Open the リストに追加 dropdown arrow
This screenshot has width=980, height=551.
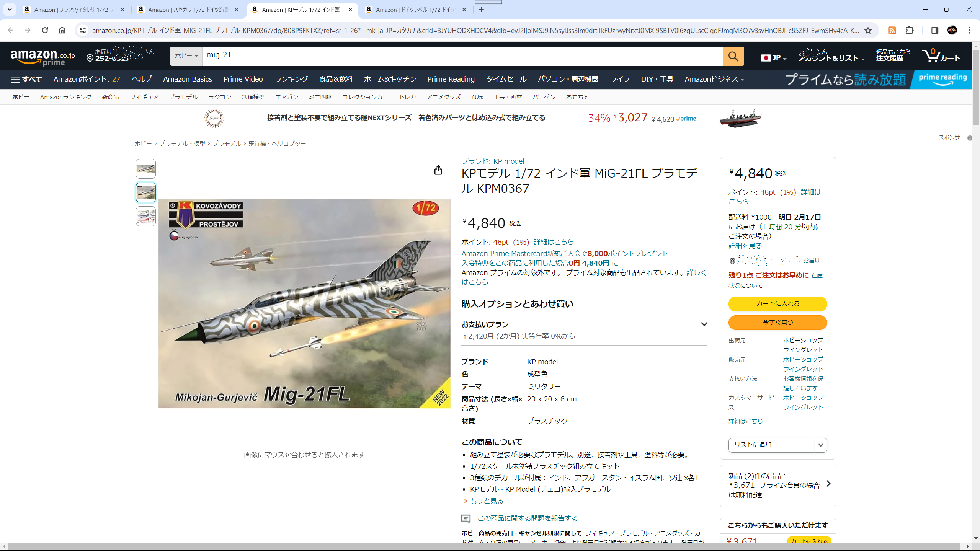click(x=821, y=445)
